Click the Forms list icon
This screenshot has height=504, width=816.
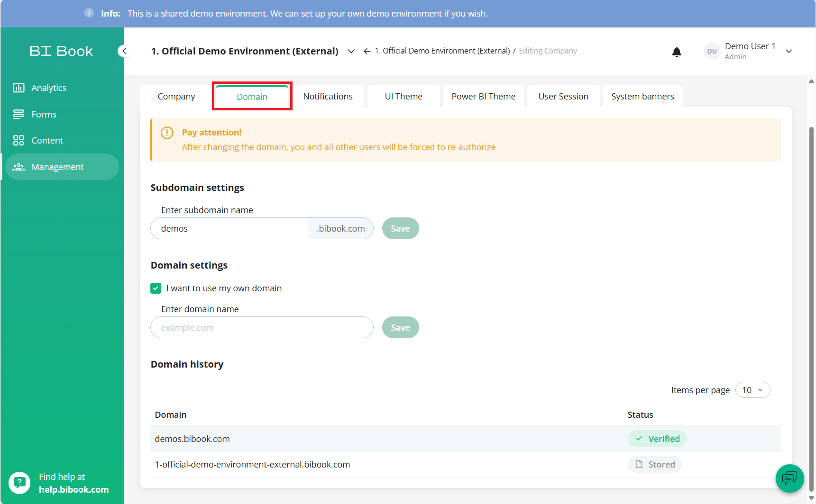[x=18, y=114]
